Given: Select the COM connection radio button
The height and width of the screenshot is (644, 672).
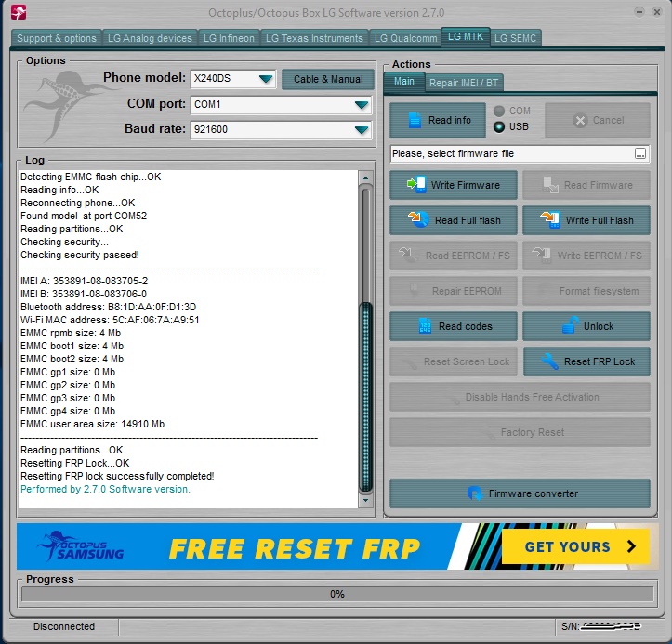Looking at the screenshot, I should click(x=499, y=111).
